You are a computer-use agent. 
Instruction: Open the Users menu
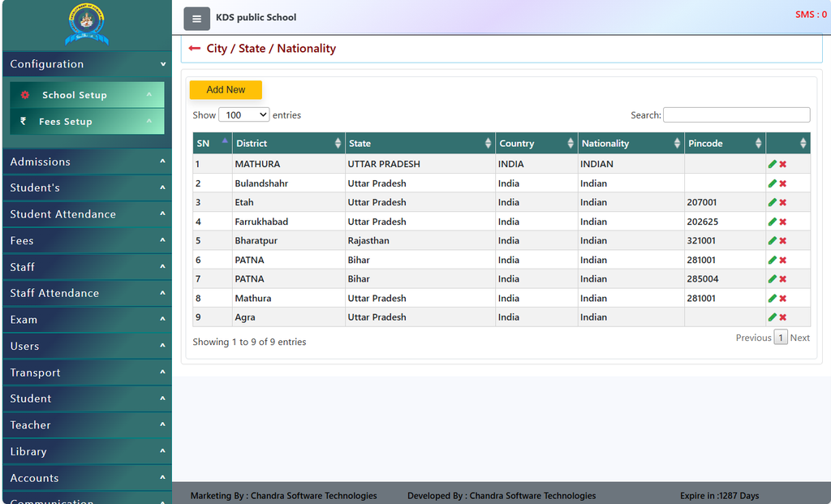pyautogui.click(x=87, y=346)
